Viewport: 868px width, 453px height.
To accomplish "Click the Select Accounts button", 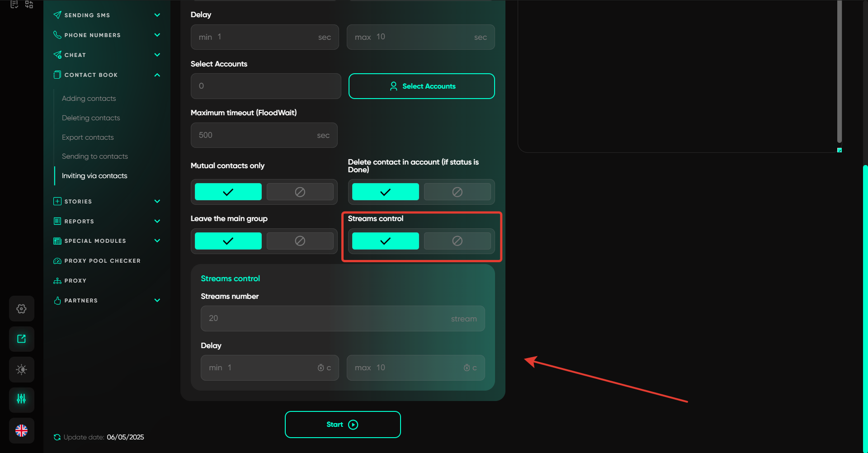I will pos(421,86).
